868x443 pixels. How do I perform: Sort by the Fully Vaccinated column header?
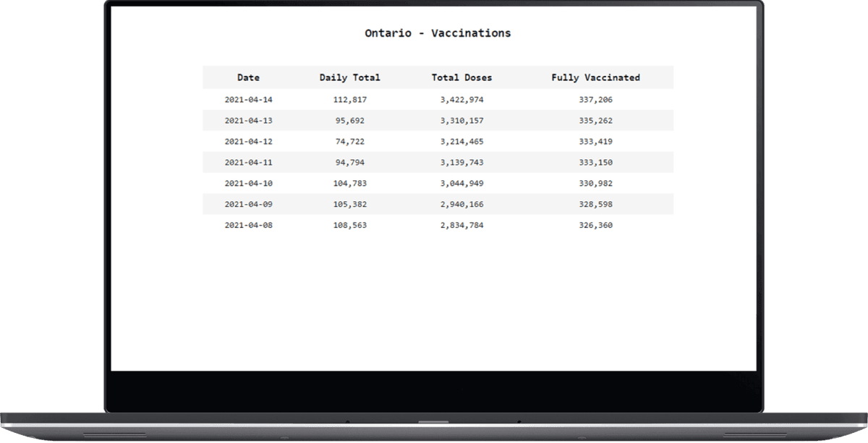point(596,77)
